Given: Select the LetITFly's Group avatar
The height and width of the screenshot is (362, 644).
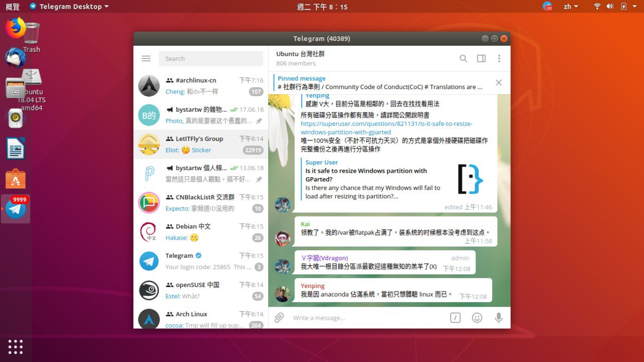Looking at the screenshot, I should (x=149, y=144).
